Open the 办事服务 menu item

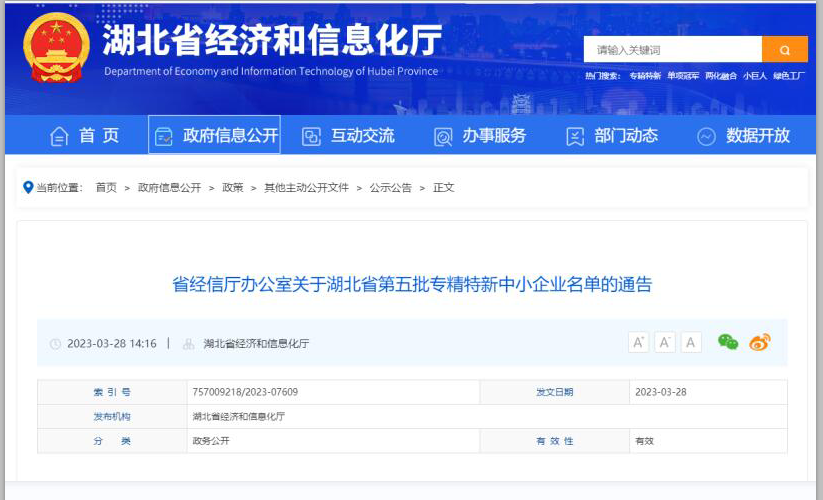(x=480, y=136)
